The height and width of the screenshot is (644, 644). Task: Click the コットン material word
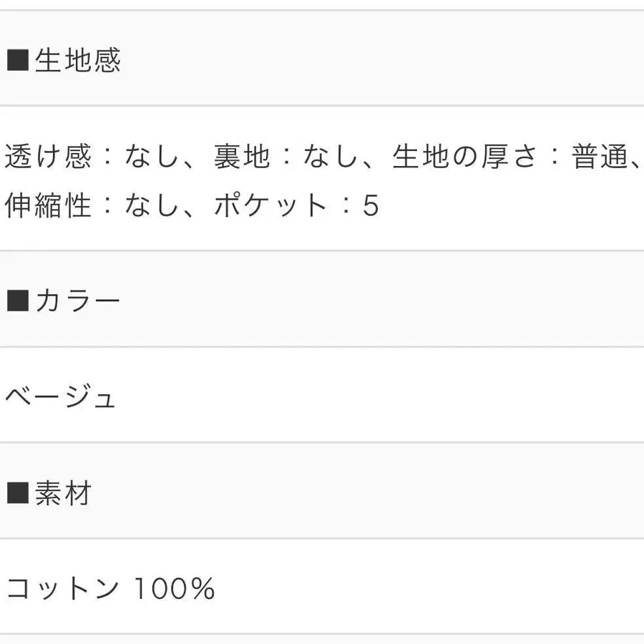(62, 589)
